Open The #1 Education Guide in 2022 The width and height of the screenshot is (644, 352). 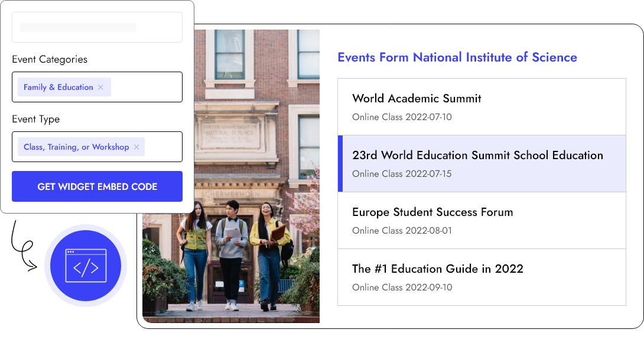click(x=438, y=269)
